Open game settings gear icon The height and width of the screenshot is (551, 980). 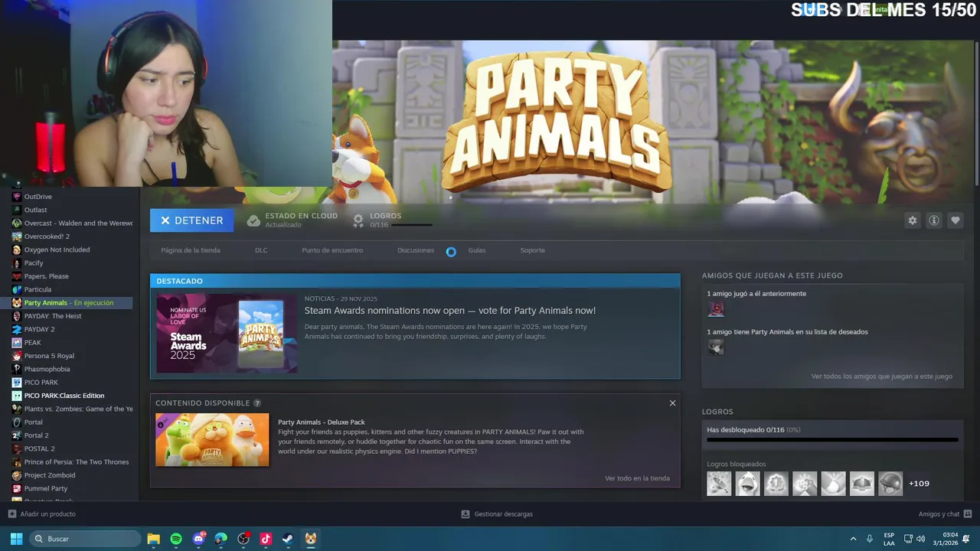(x=912, y=220)
